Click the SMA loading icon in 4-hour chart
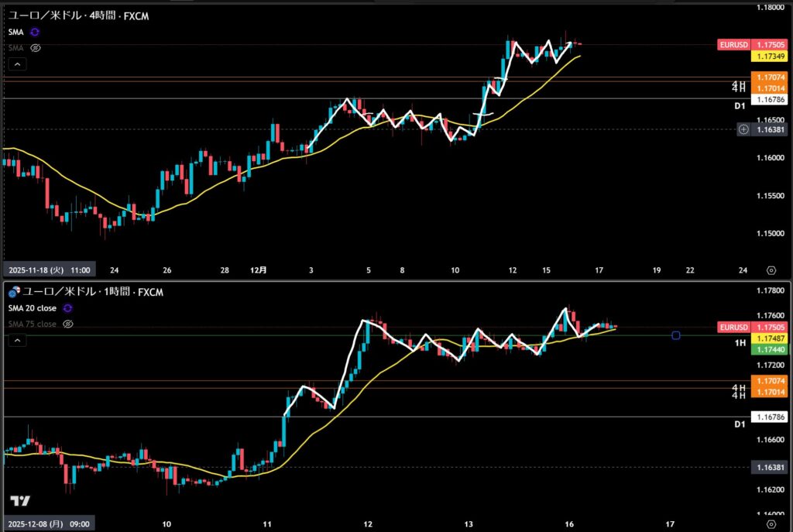Screen dimensions: 793x532 pyautogui.click(x=34, y=33)
